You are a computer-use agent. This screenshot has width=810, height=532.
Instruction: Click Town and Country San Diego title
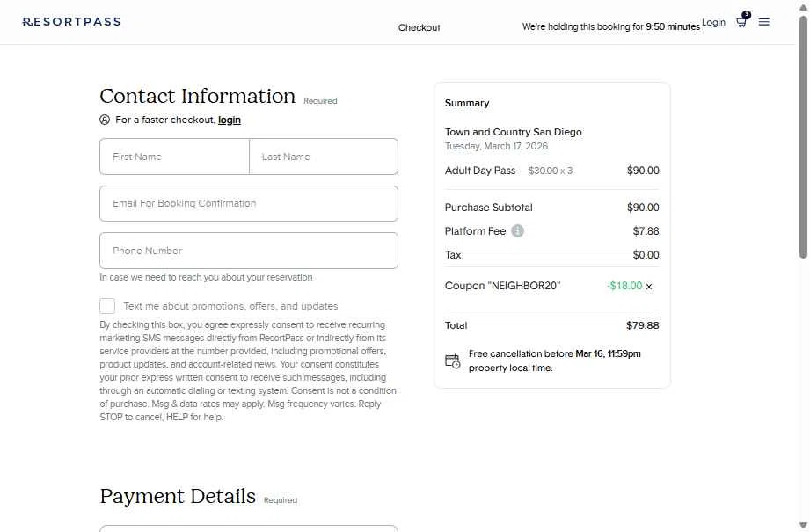point(513,132)
